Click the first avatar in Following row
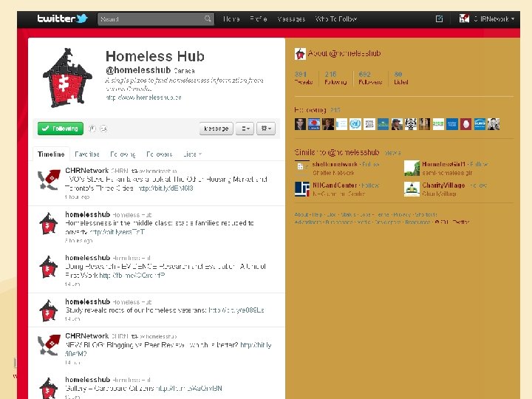Viewport: 532px width, 399px height. coord(300,124)
